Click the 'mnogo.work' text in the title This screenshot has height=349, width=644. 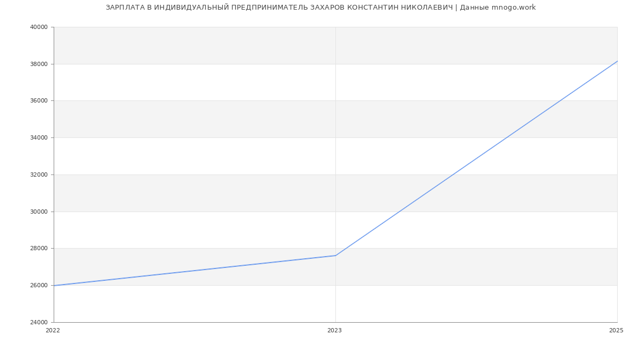click(513, 8)
